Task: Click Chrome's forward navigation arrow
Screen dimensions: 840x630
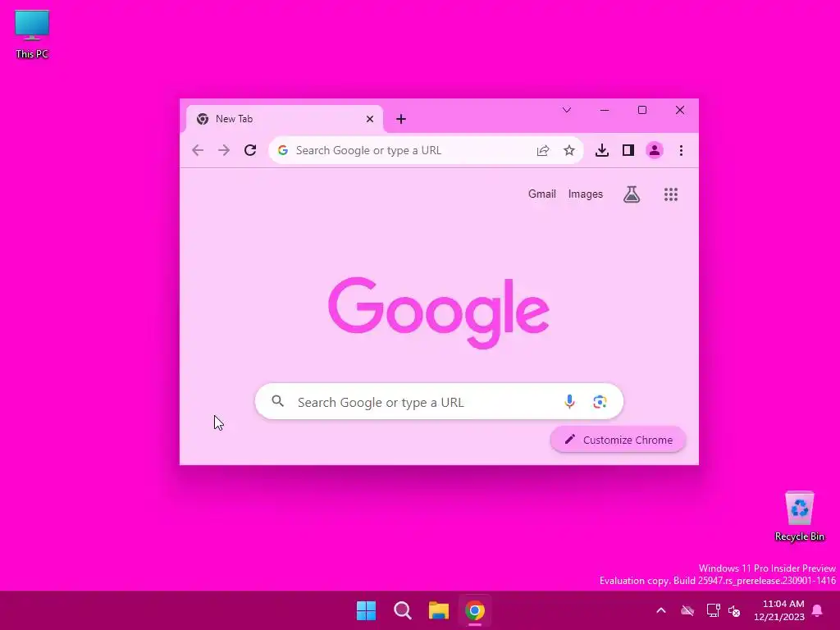Action: (224, 151)
